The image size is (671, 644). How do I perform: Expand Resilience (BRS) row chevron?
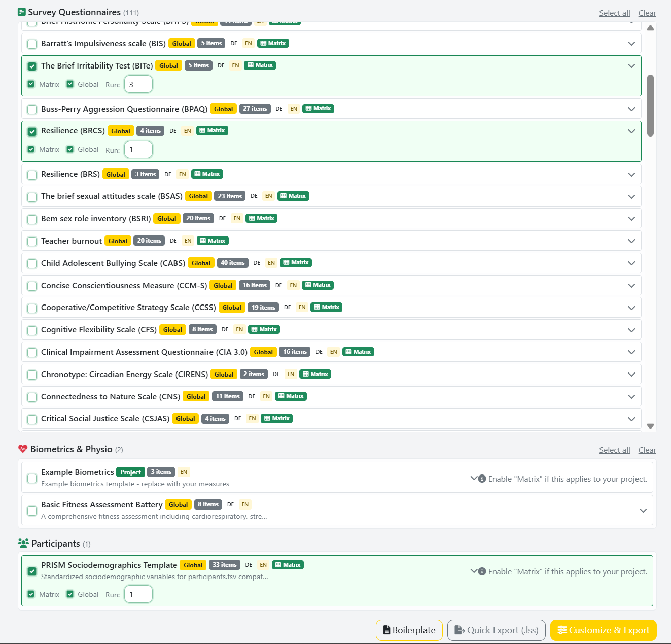tap(631, 175)
